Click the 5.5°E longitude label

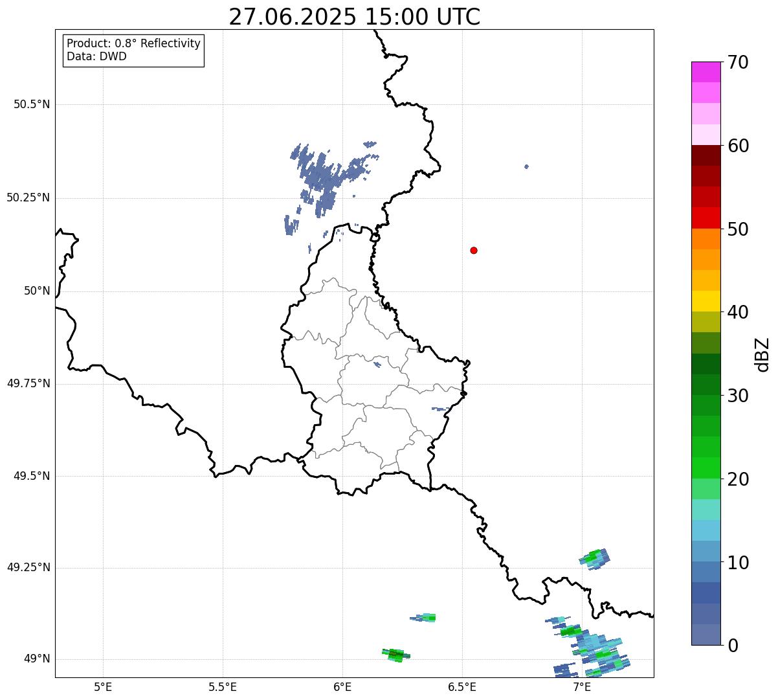(223, 686)
